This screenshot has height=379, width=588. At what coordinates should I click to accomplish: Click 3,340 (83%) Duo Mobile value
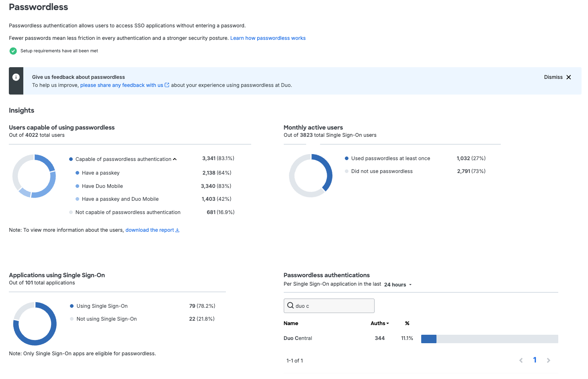[216, 186]
